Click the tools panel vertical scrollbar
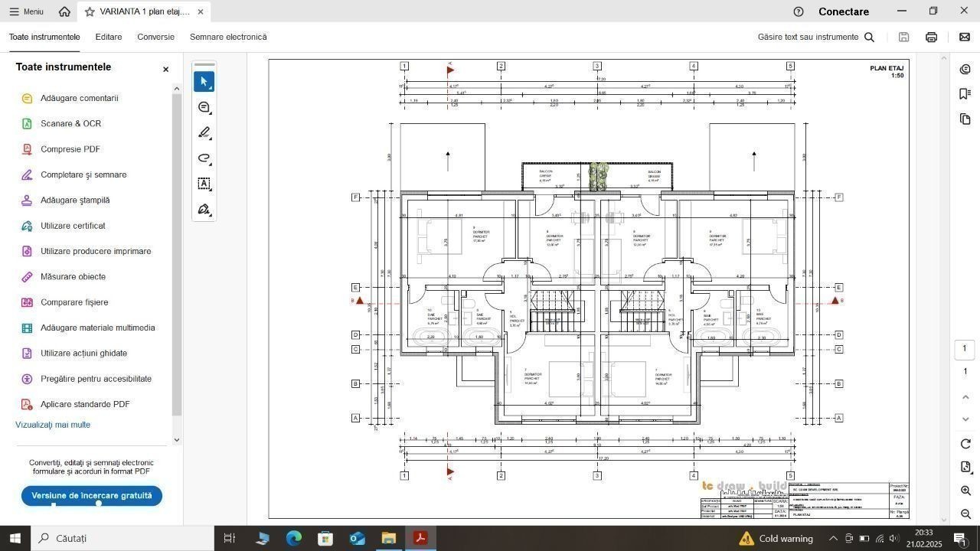 click(x=177, y=253)
